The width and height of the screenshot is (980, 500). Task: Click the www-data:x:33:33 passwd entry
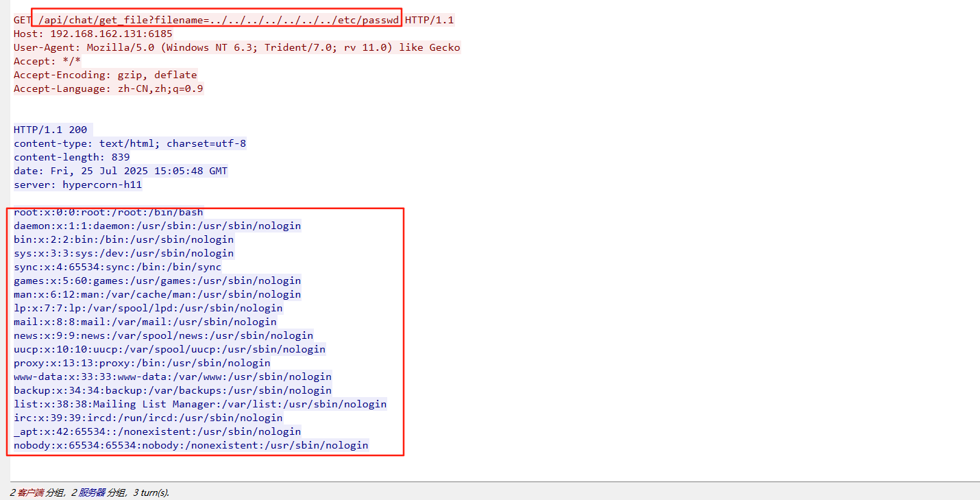173,377
